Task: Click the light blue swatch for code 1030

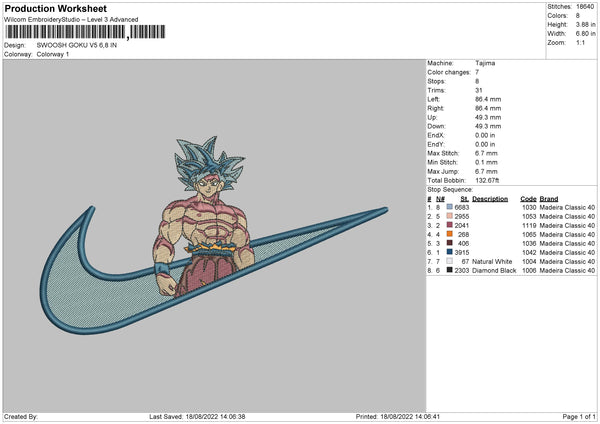Action: point(450,207)
